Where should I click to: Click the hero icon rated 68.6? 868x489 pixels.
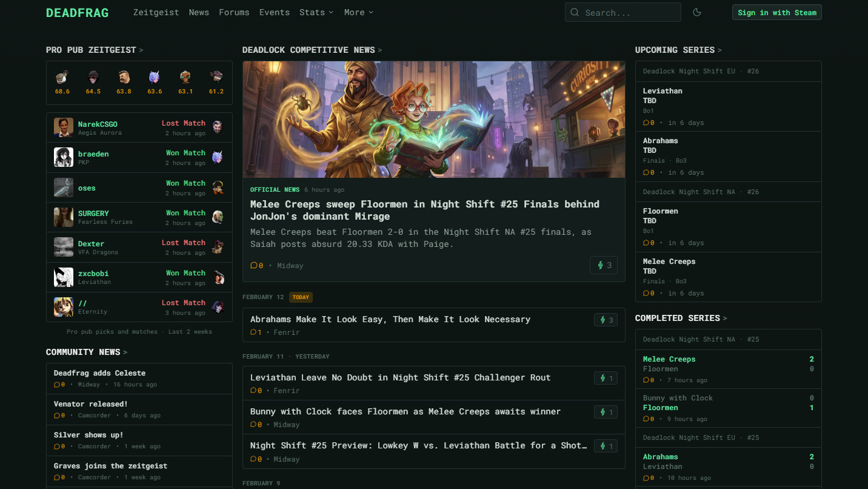tap(62, 77)
